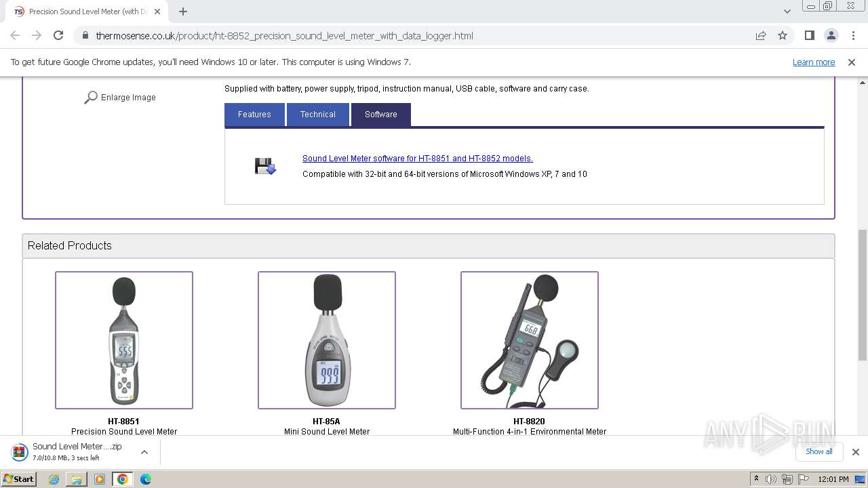Click the floppy disk download icon
The image size is (868, 488).
[x=265, y=166]
